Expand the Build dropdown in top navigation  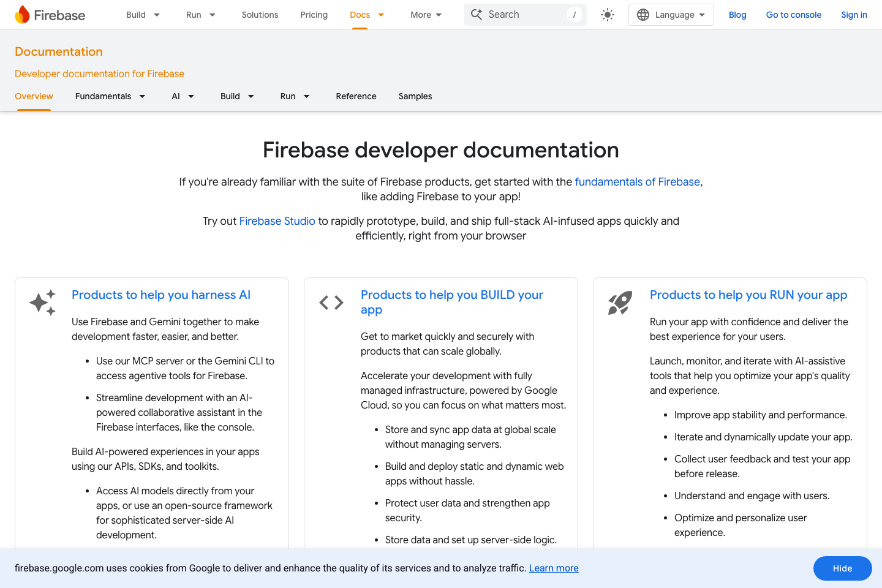tap(142, 14)
